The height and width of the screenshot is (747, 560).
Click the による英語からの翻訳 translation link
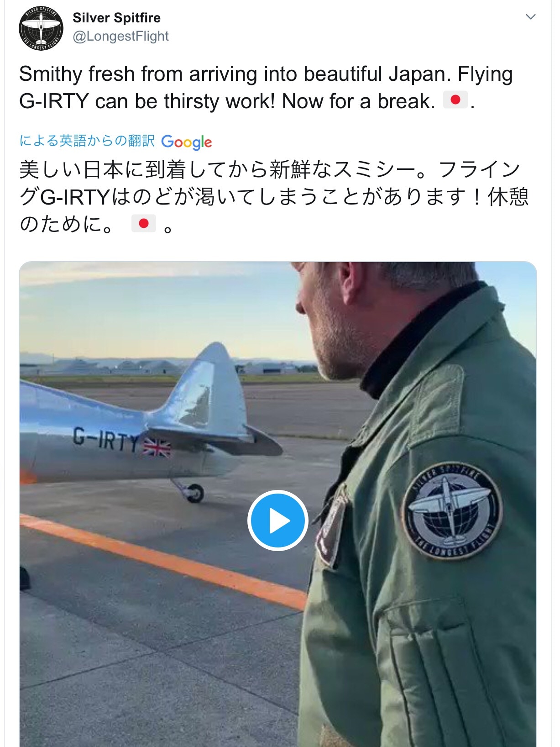tap(87, 141)
